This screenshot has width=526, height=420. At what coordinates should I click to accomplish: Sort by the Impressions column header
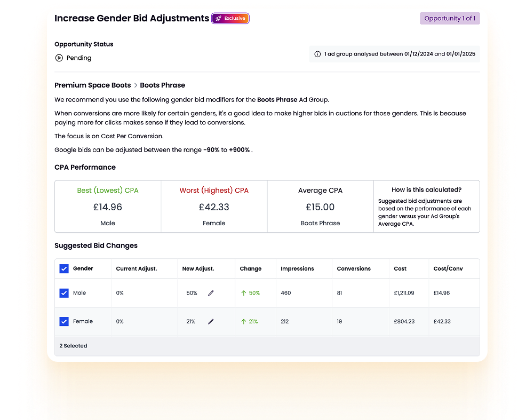297,269
